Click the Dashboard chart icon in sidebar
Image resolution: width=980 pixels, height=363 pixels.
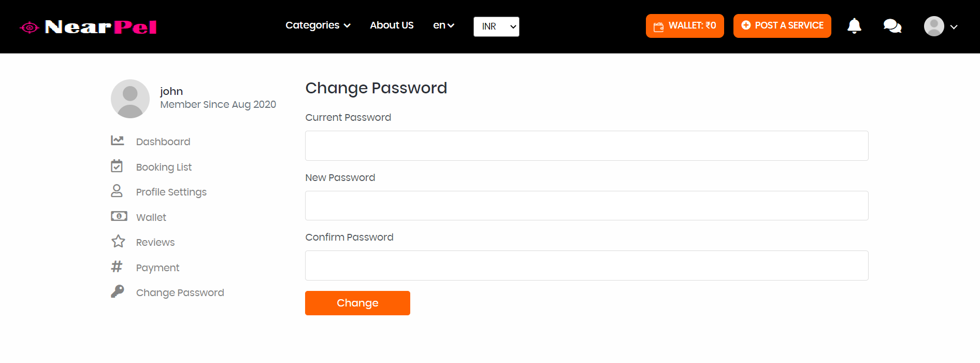click(118, 141)
